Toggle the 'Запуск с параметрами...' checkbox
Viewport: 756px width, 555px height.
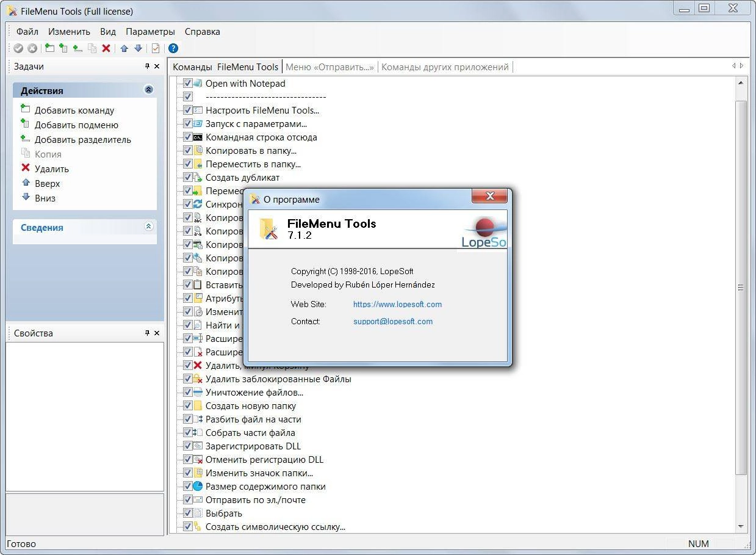pos(187,124)
